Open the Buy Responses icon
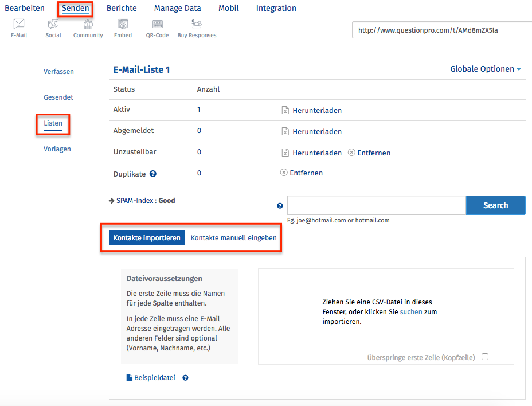Viewport: 532px width, 406px height. 197,24
